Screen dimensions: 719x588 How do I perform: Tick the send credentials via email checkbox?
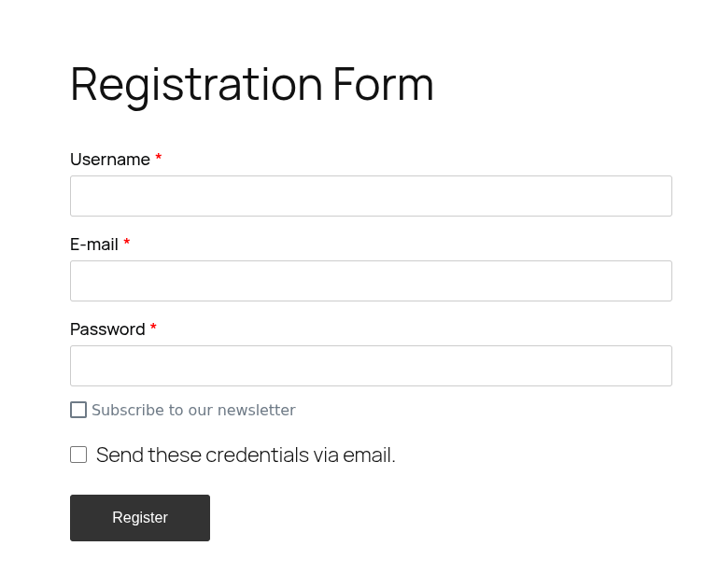[x=78, y=455]
